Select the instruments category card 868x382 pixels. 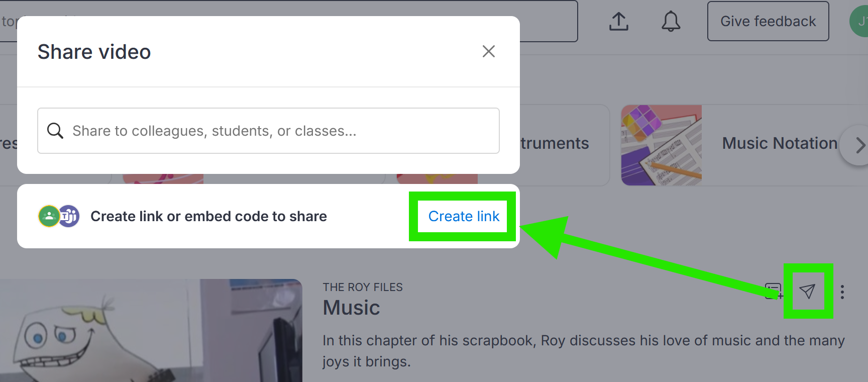point(563,145)
